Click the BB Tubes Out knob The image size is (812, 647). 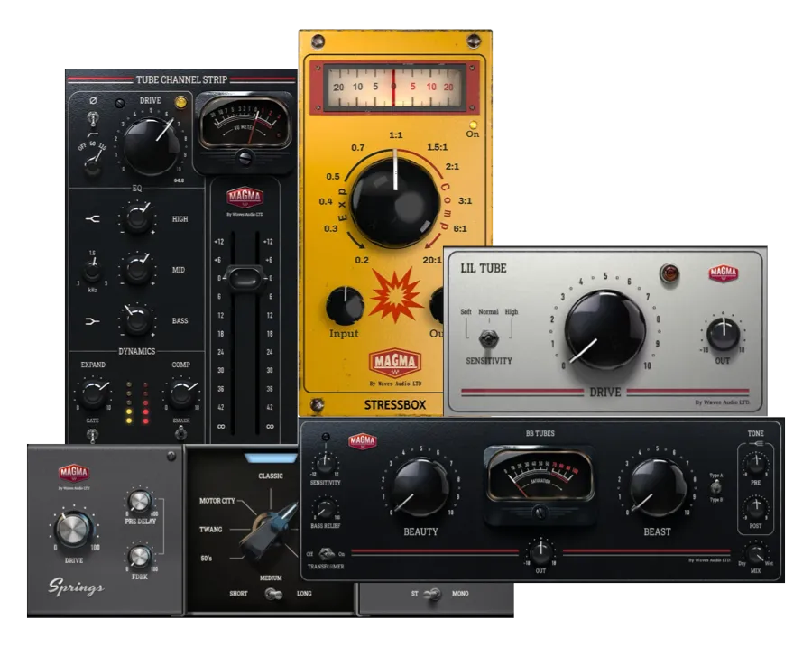point(540,552)
